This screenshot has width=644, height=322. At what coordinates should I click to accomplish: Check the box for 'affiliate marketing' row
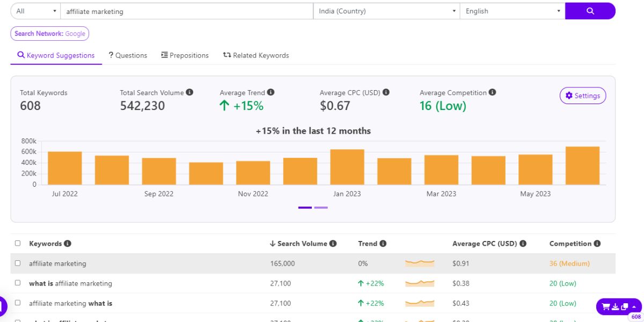pos(18,263)
